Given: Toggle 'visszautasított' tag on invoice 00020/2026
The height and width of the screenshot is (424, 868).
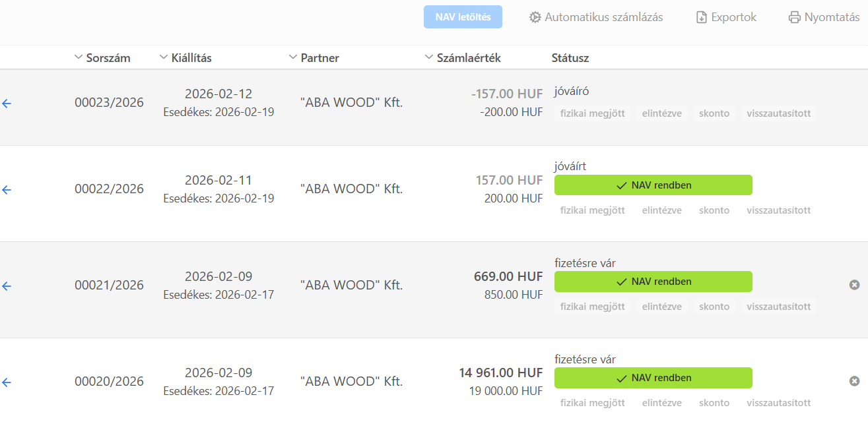Looking at the screenshot, I should [x=778, y=403].
